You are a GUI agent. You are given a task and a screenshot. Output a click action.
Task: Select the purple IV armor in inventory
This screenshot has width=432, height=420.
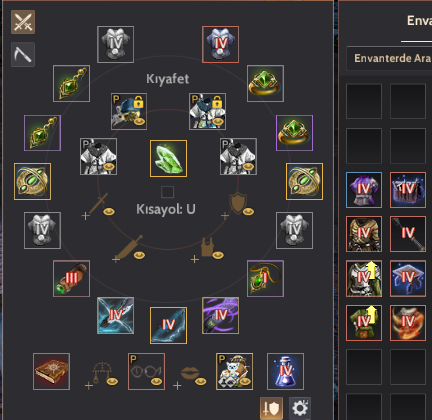coord(364,190)
